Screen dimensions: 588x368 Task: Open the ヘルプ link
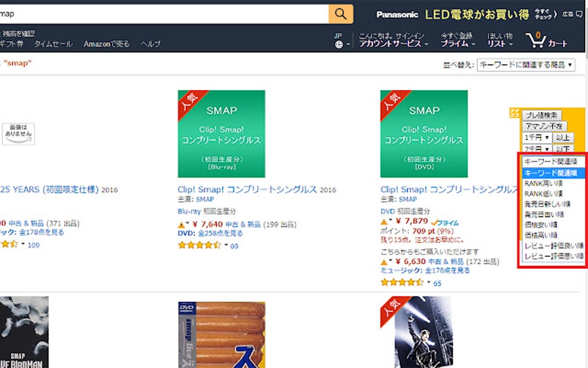151,44
